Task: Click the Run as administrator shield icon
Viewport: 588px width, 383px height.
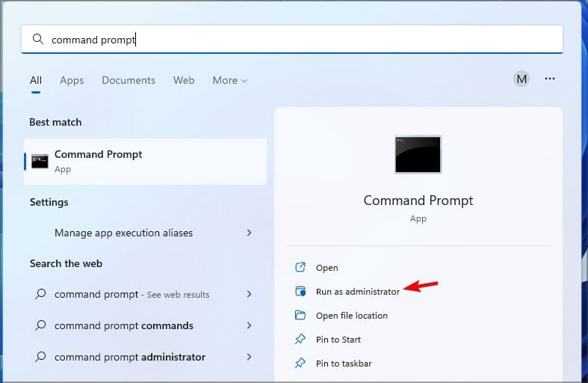Action: pyautogui.click(x=300, y=291)
